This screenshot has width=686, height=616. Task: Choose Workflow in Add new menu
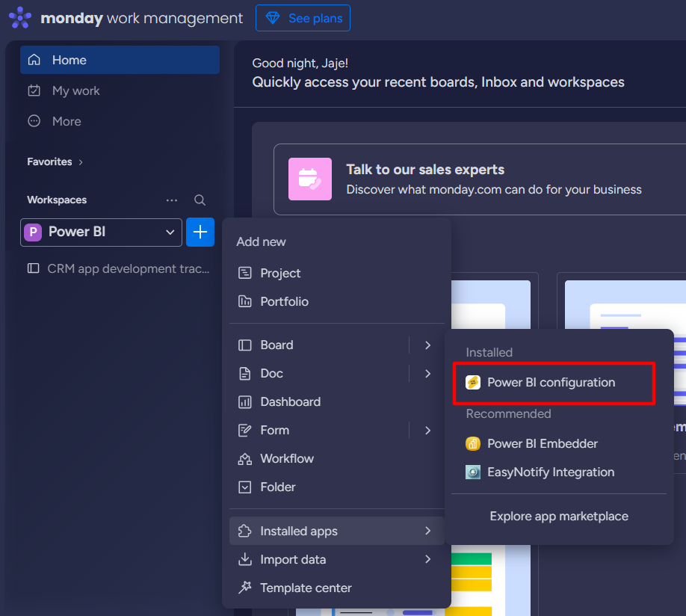(336, 459)
